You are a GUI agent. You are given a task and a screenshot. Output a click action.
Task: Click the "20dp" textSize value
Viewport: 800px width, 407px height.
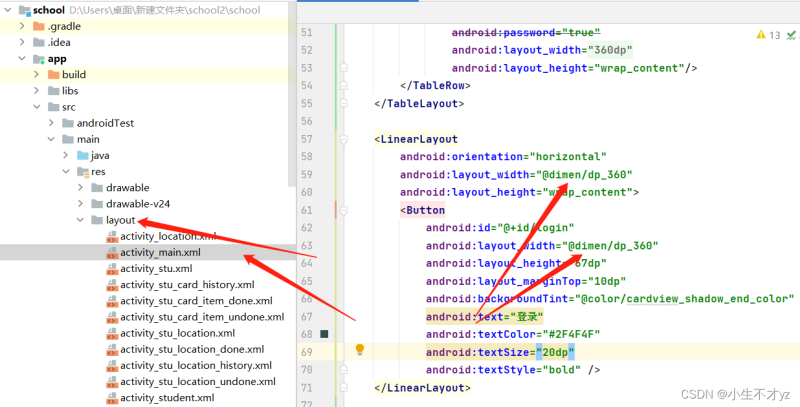click(x=555, y=352)
